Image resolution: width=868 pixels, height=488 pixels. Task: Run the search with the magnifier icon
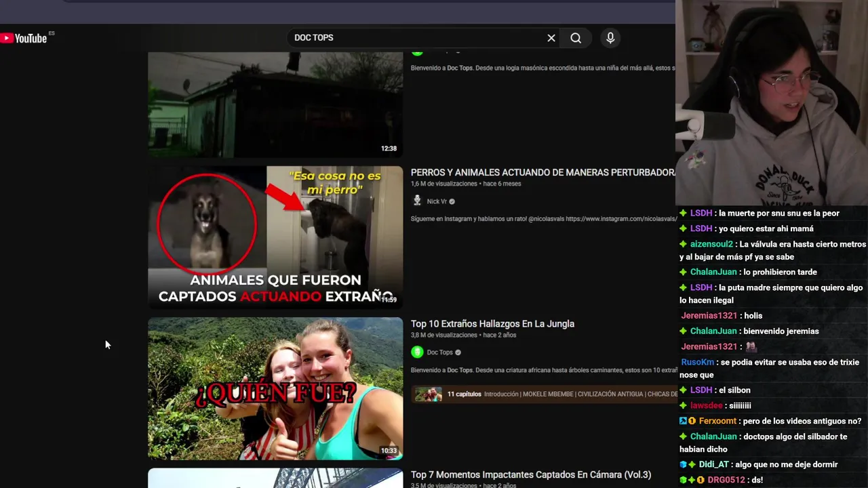coord(576,38)
